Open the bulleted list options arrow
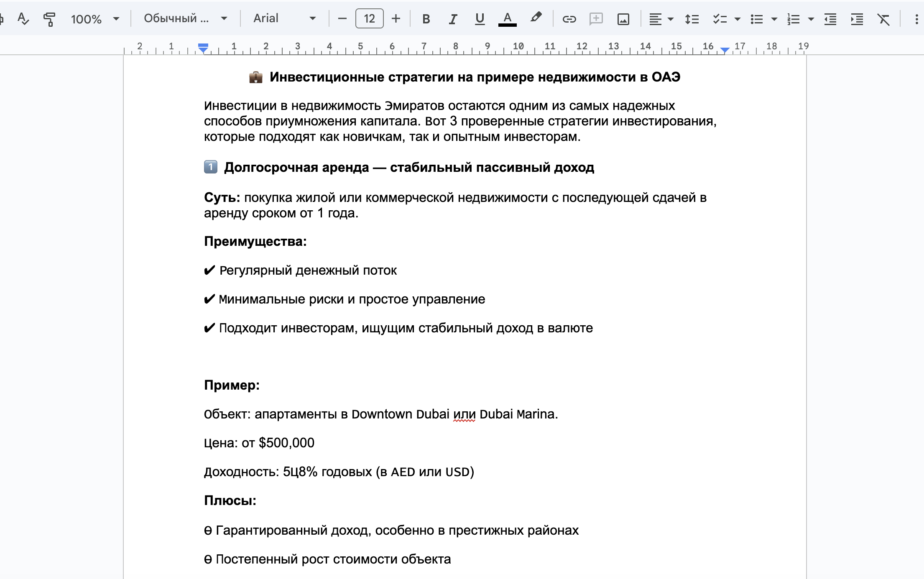Screen dimensions: 924x579 [x=774, y=19]
